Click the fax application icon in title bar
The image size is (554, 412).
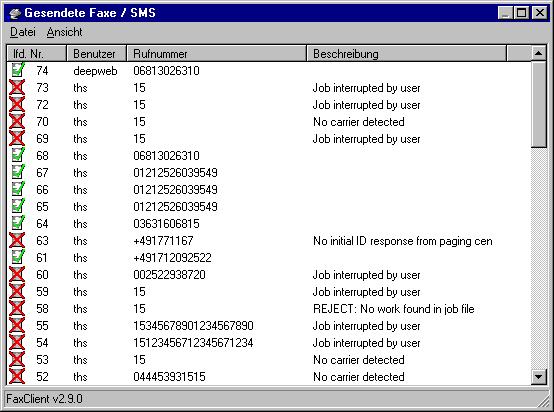point(15,13)
